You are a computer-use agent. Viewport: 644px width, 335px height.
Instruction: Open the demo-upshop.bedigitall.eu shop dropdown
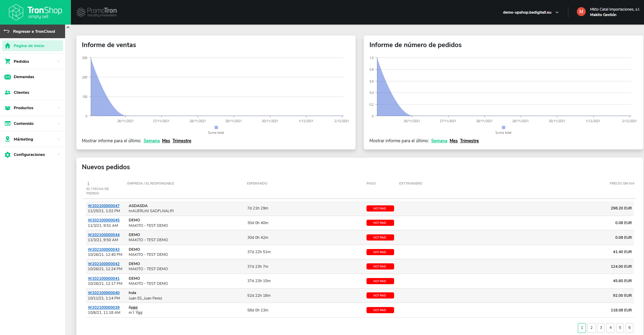[530, 12]
